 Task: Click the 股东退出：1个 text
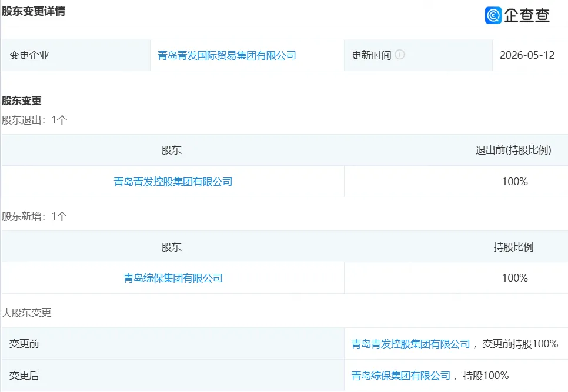35,120
